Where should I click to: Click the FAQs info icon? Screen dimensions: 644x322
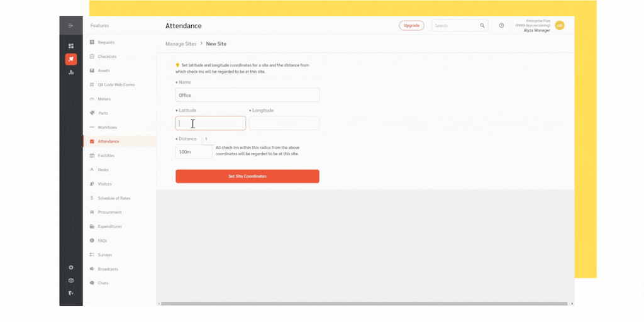(92, 241)
